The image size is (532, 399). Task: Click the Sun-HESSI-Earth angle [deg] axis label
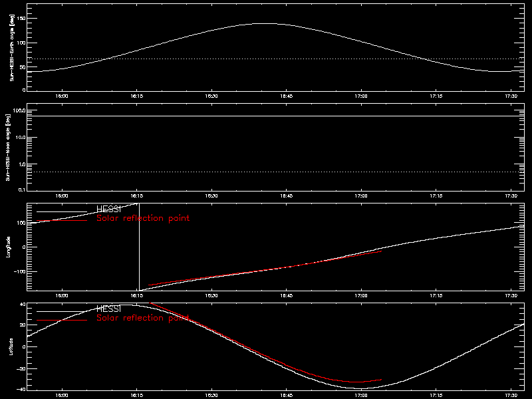point(11,48)
